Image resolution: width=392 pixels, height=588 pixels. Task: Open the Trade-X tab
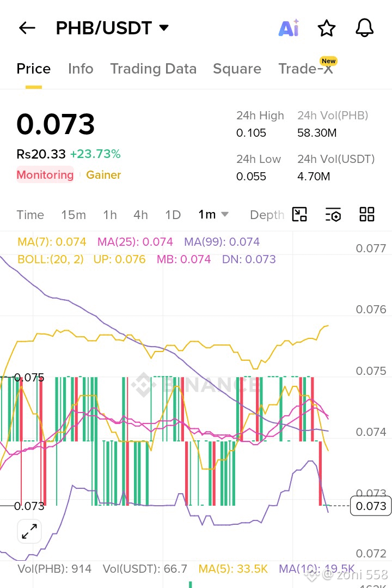(x=305, y=69)
